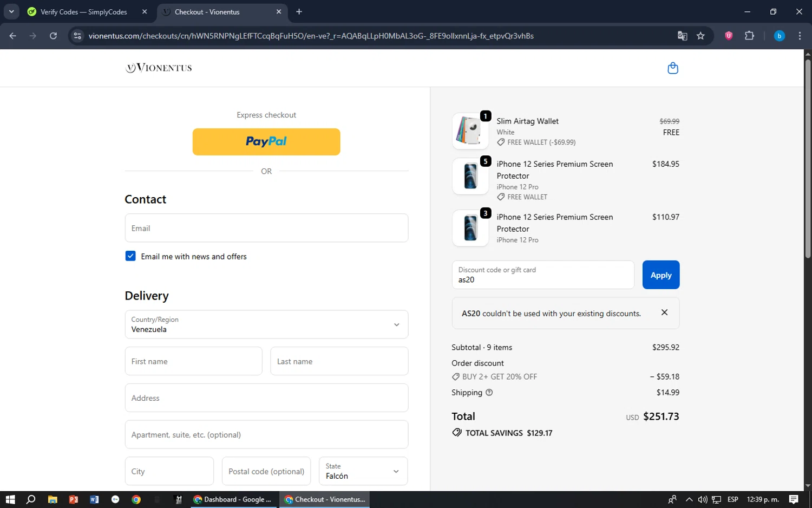Open the Chrome profile avatar
Image resolution: width=812 pixels, height=508 pixels.
(x=779, y=36)
